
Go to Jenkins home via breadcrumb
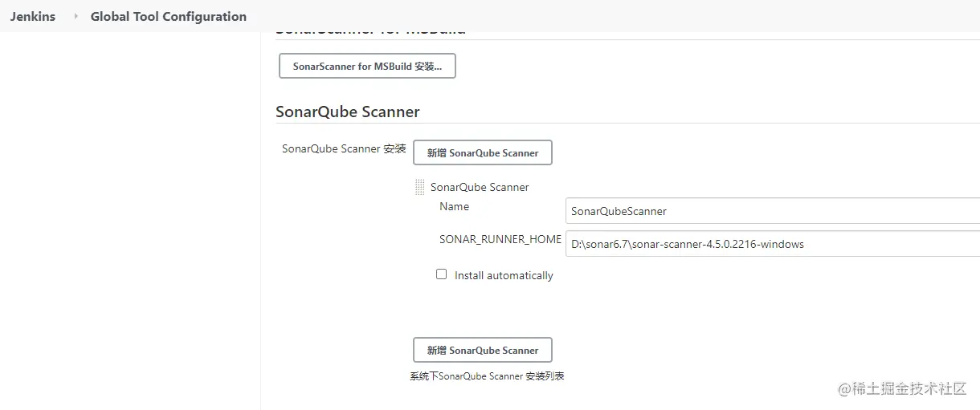click(33, 16)
